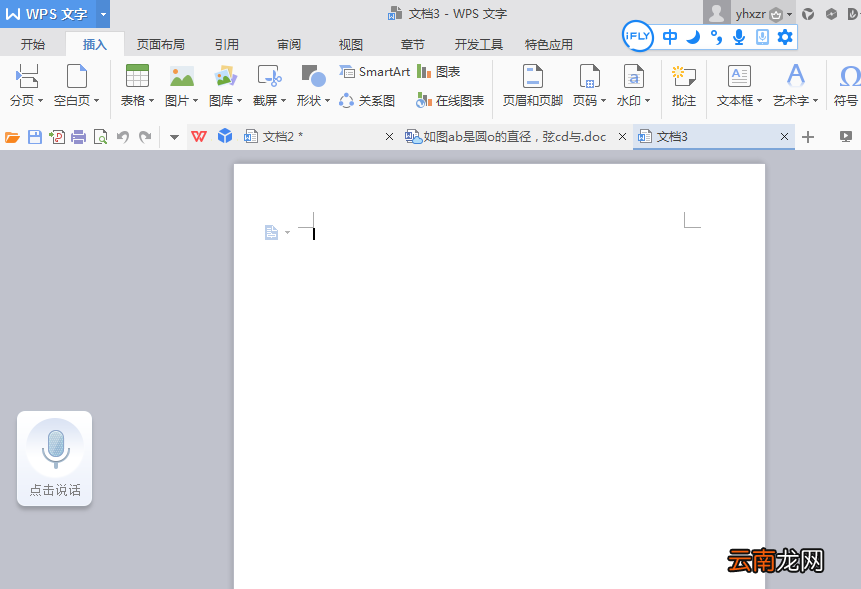Close the 文档2 document tab
Viewport: 861px width, 589px height.
point(389,137)
